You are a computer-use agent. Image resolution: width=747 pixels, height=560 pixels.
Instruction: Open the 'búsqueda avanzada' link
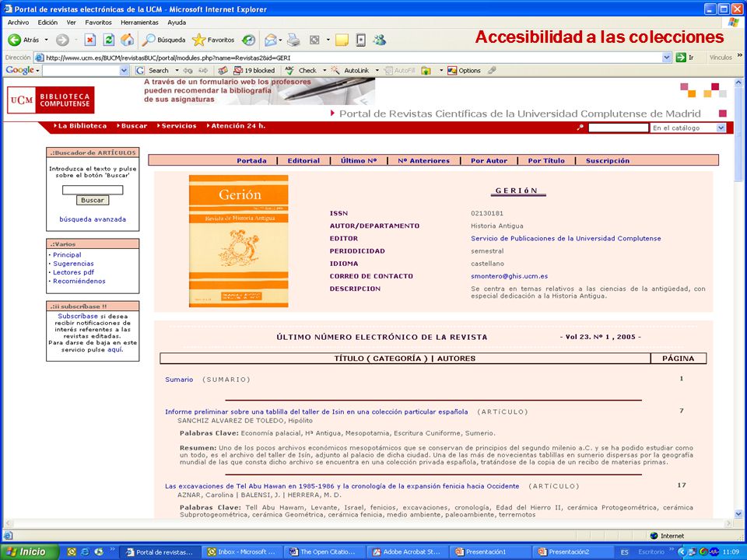pos(93,219)
